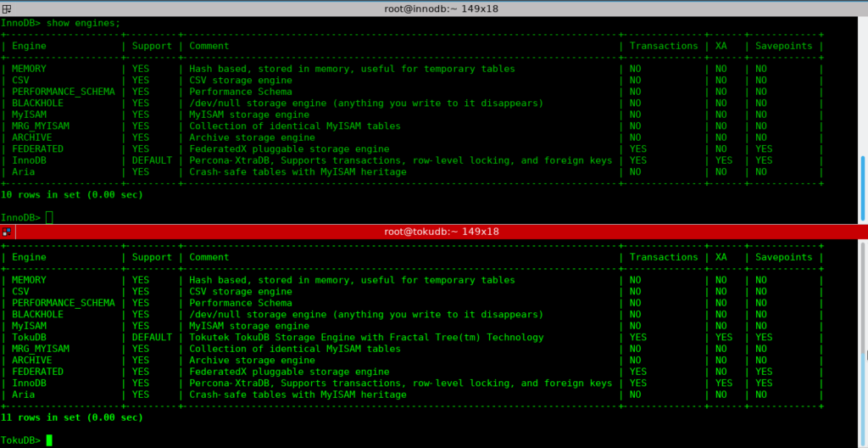
Task: Click Aria engine name in tokudb pane
Action: (x=23, y=395)
